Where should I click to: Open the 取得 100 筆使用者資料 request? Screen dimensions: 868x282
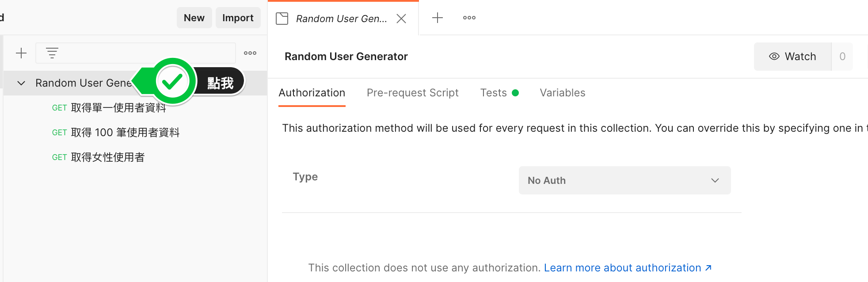click(x=125, y=133)
